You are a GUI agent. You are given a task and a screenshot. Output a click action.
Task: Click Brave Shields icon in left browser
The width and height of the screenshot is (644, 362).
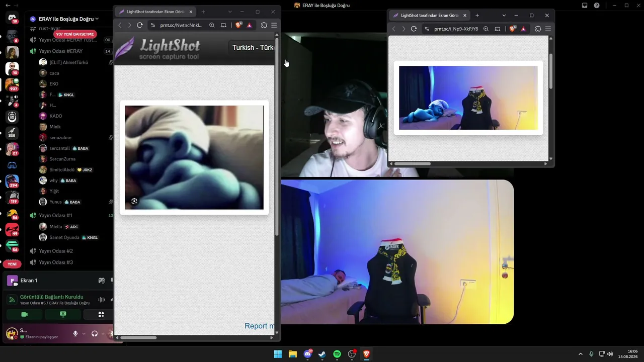[238, 25]
